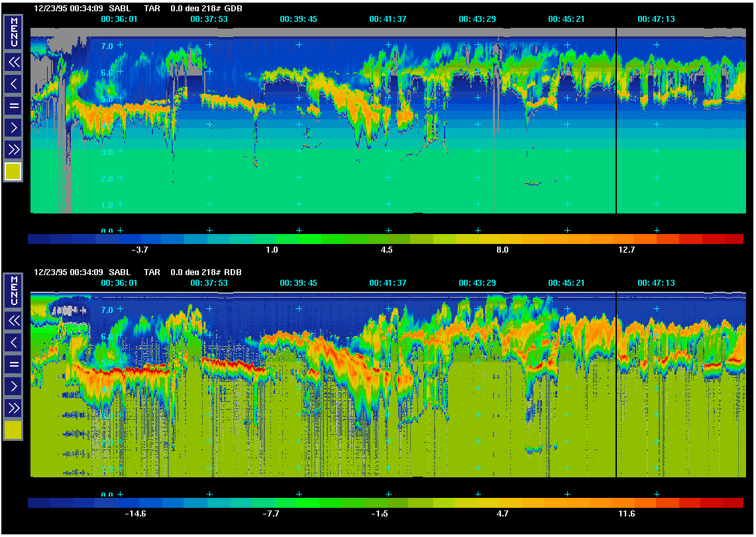Click yellow square button in bottom panel
This screenshot has height=537, width=756.
[13, 430]
